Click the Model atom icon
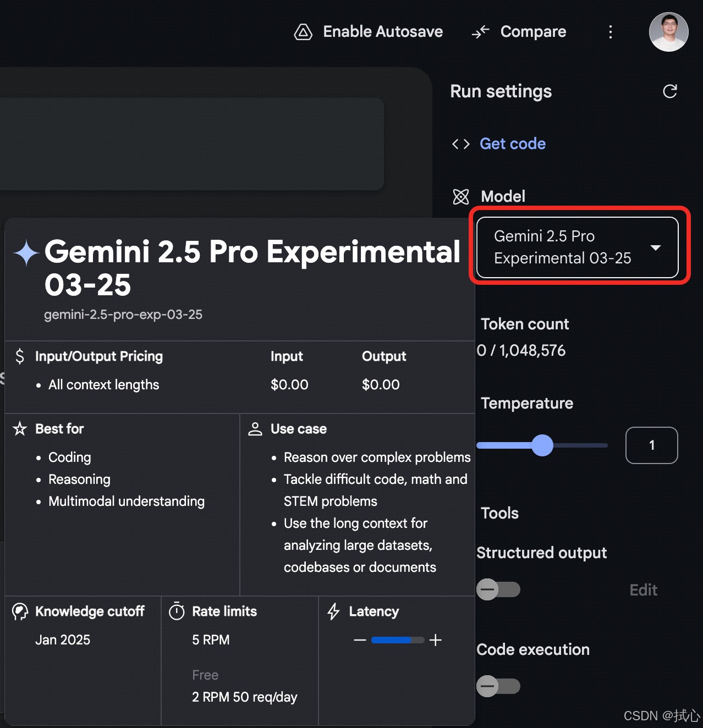 pos(460,196)
